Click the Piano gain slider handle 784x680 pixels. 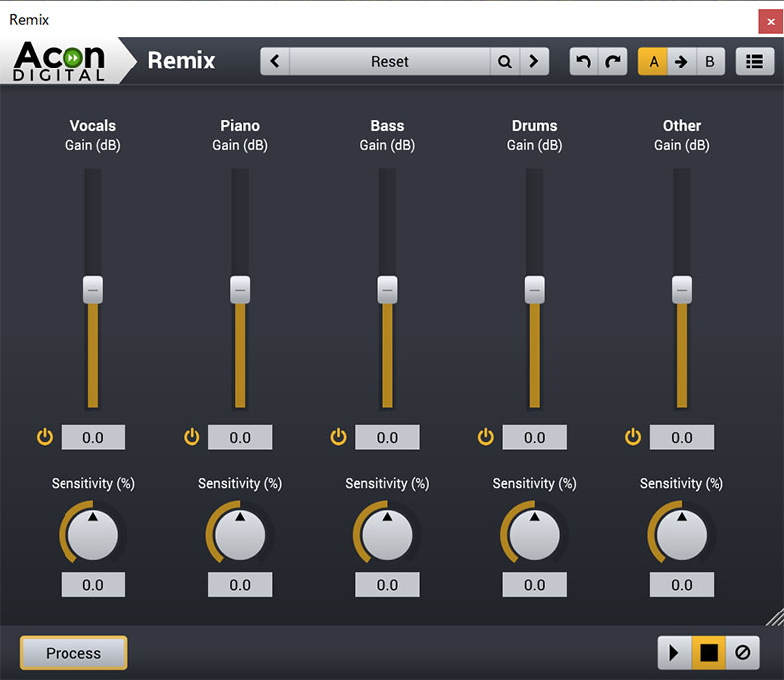240,290
